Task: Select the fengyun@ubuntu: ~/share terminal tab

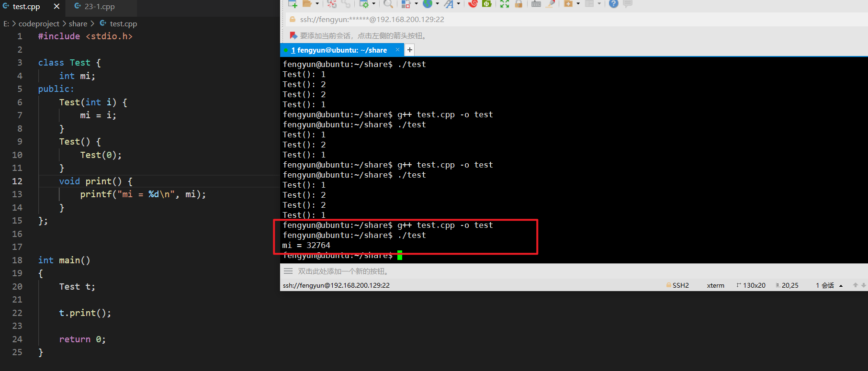Action: [341, 50]
